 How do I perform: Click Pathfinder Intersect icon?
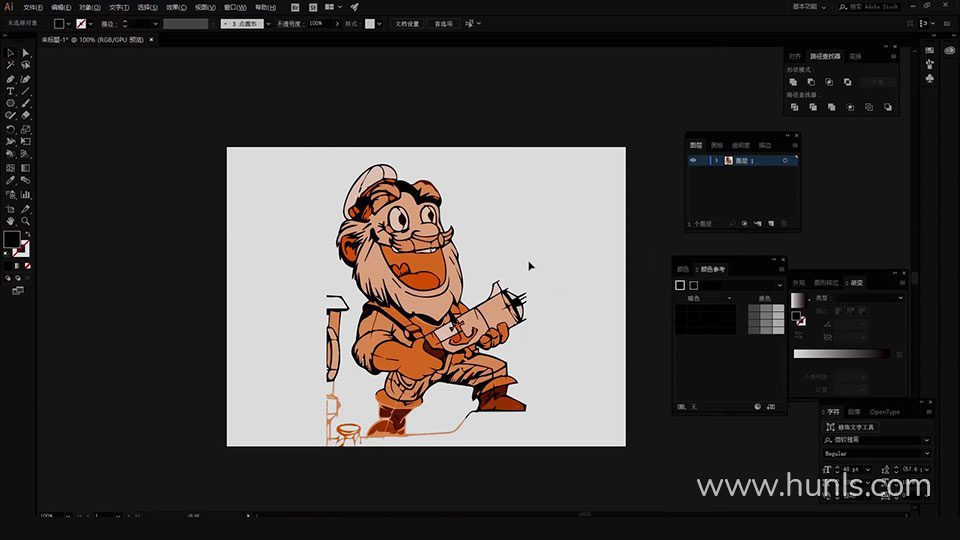pos(829,82)
